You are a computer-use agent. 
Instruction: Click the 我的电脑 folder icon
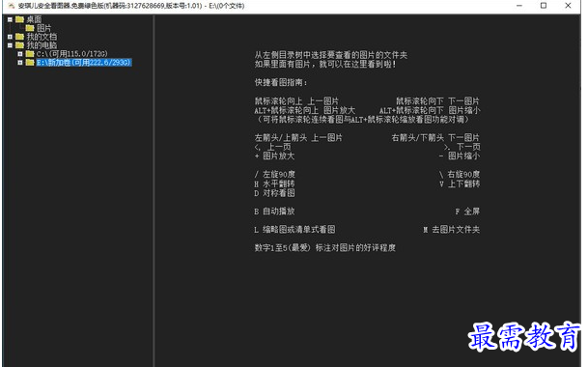20,45
